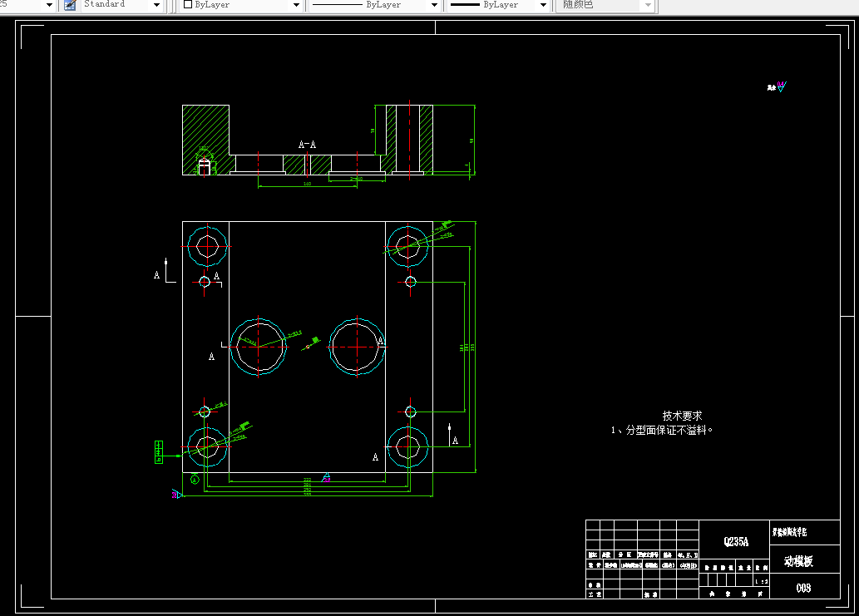Open the ByLayer color control dropdown
Image resolution: width=859 pixels, height=616 pixels.
click(x=296, y=5)
